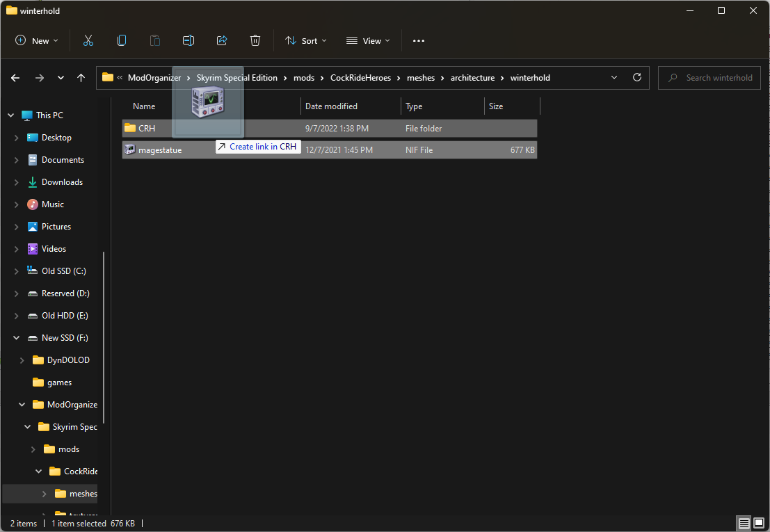This screenshot has width=770, height=532.
Task: Expand the Old HDD (E:) node
Action: point(16,316)
